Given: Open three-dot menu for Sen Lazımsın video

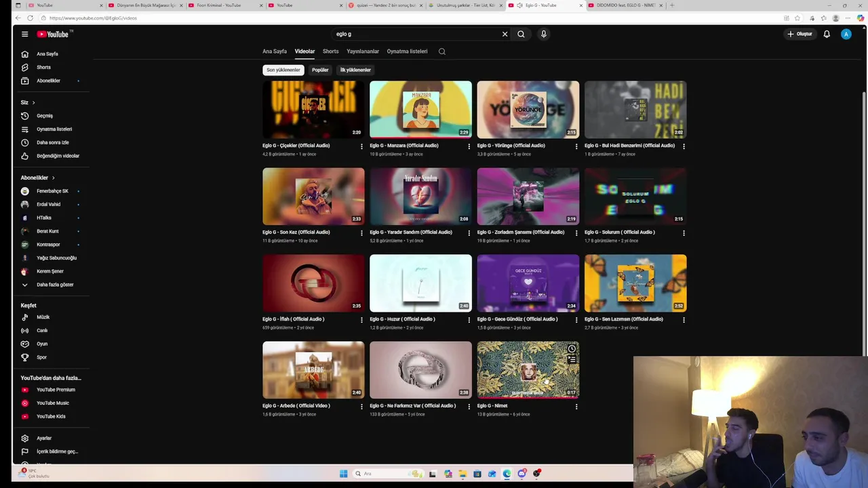Looking at the screenshot, I should [684, 319].
